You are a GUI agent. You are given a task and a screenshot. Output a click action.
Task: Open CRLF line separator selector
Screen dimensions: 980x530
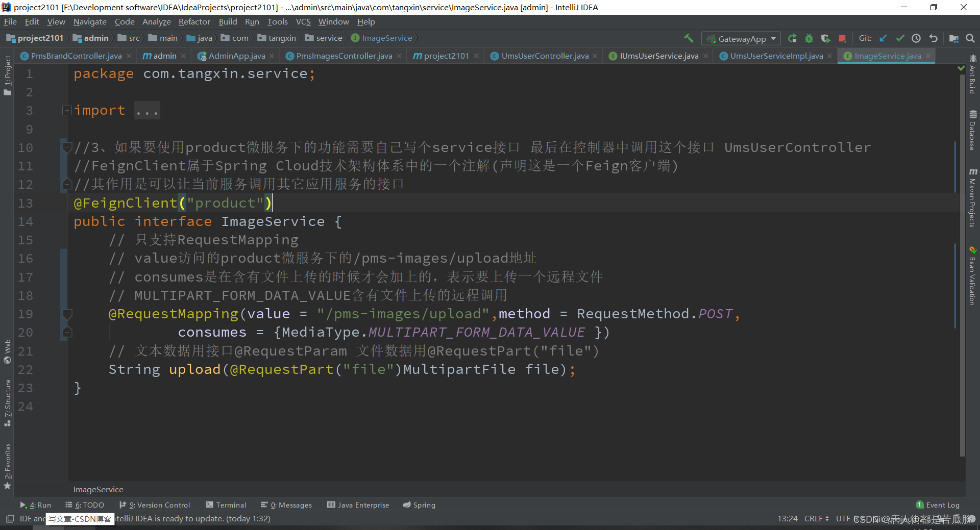pos(816,519)
